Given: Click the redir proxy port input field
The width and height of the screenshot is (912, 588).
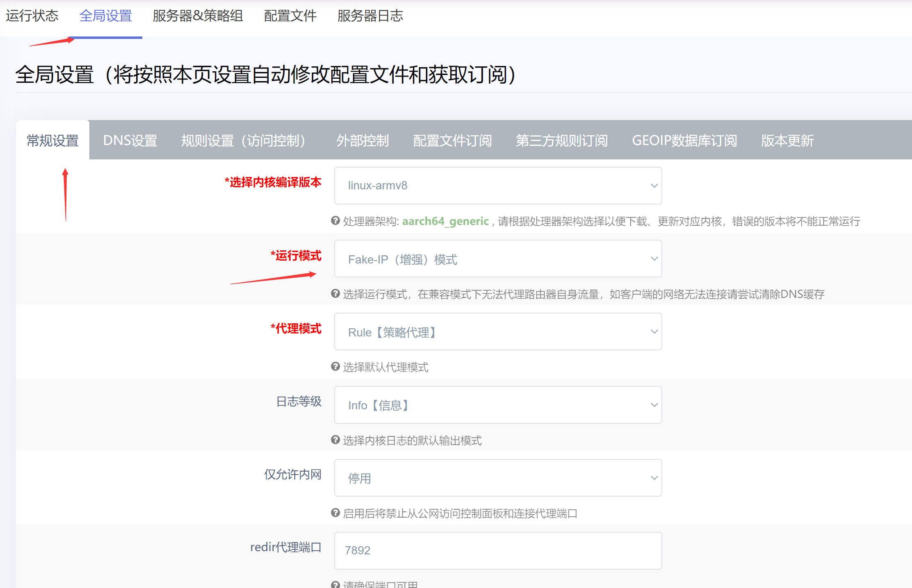Looking at the screenshot, I should point(498,551).
